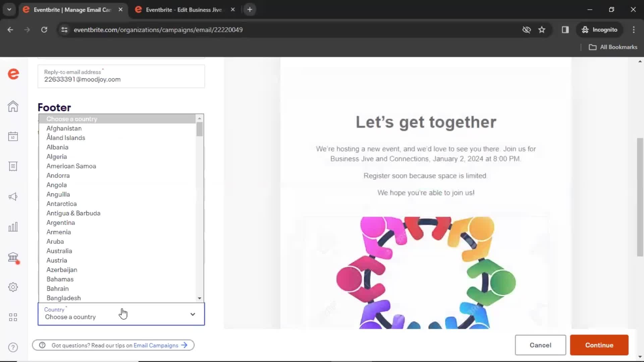Click the Continue button

point(599,345)
